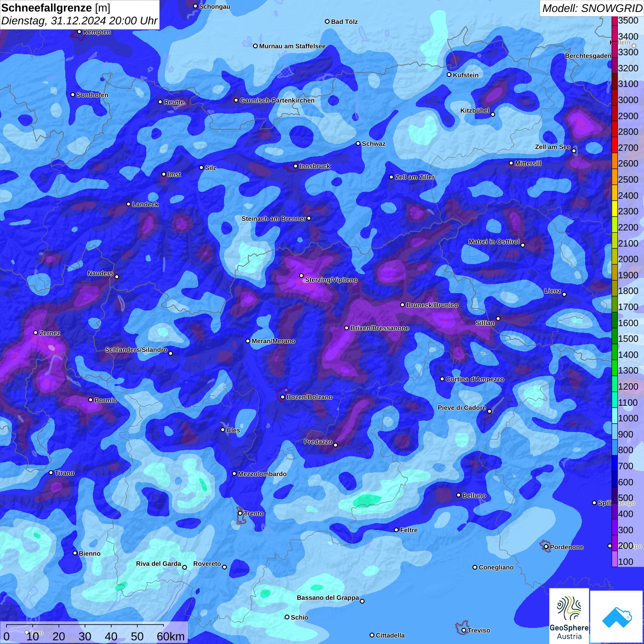644x644 pixels.
Task: Click the Silz label
Action: pyautogui.click(x=210, y=168)
